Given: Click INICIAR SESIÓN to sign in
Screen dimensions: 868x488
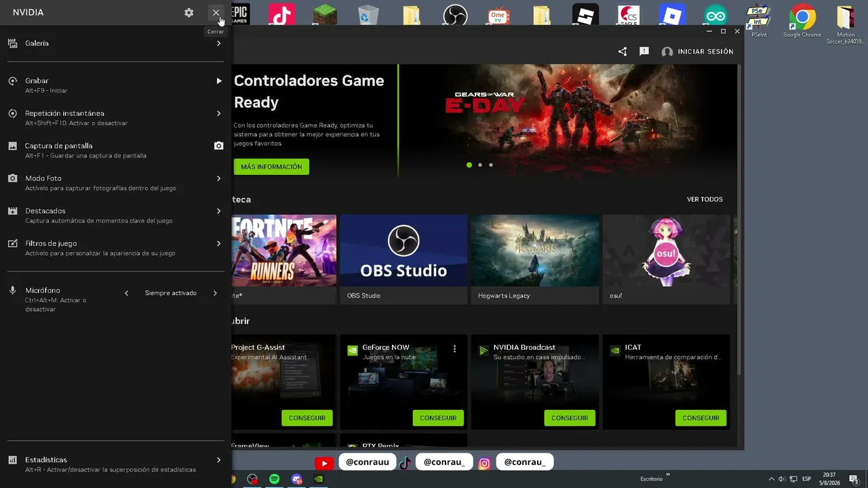Looking at the screenshot, I should point(697,52).
